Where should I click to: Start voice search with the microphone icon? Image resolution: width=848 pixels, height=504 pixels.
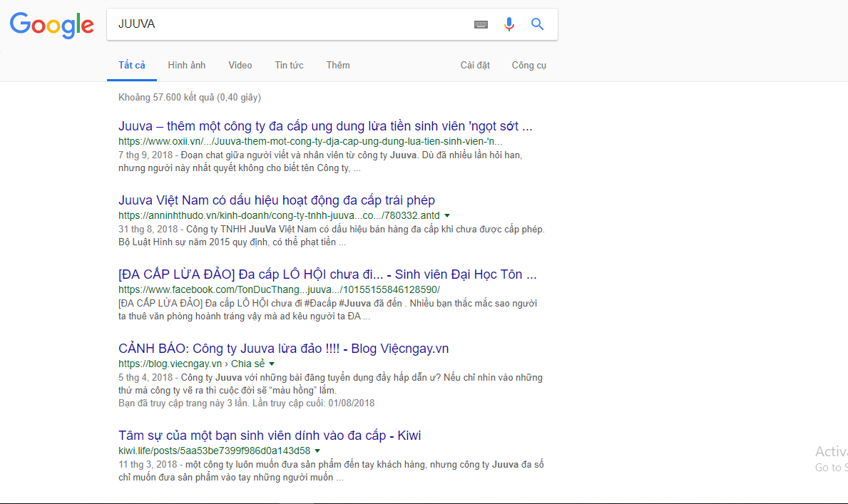509,25
